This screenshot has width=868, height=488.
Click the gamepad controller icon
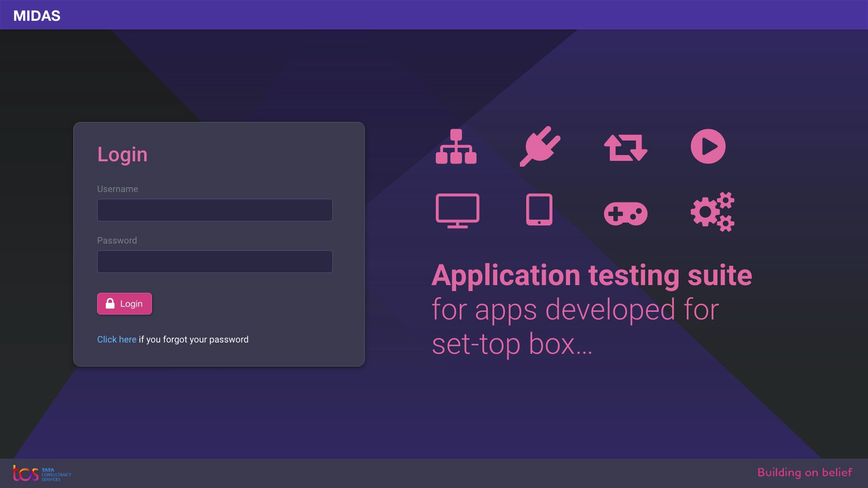(626, 213)
